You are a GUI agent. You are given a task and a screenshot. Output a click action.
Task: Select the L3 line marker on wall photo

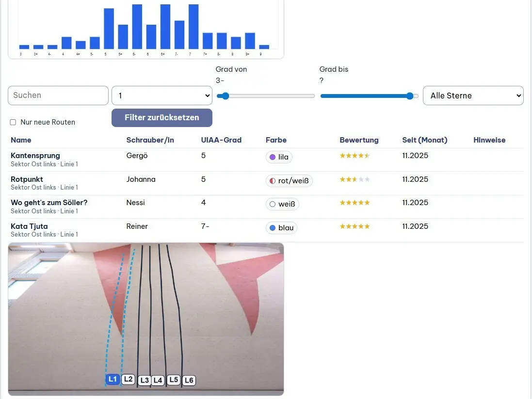click(144, 381)
